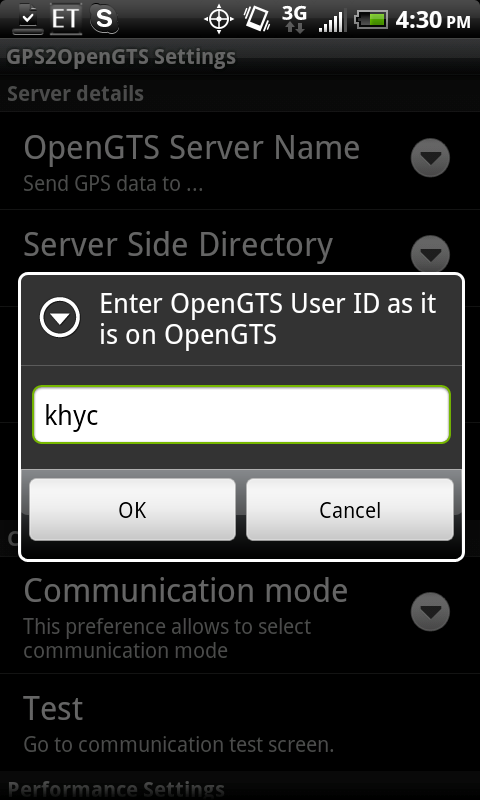Expand the OpenGTS Server Name arrow

(430, 158)
